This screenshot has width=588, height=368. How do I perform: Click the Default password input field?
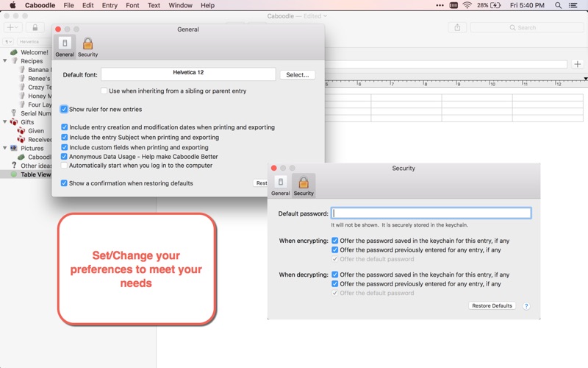(431, 213)
